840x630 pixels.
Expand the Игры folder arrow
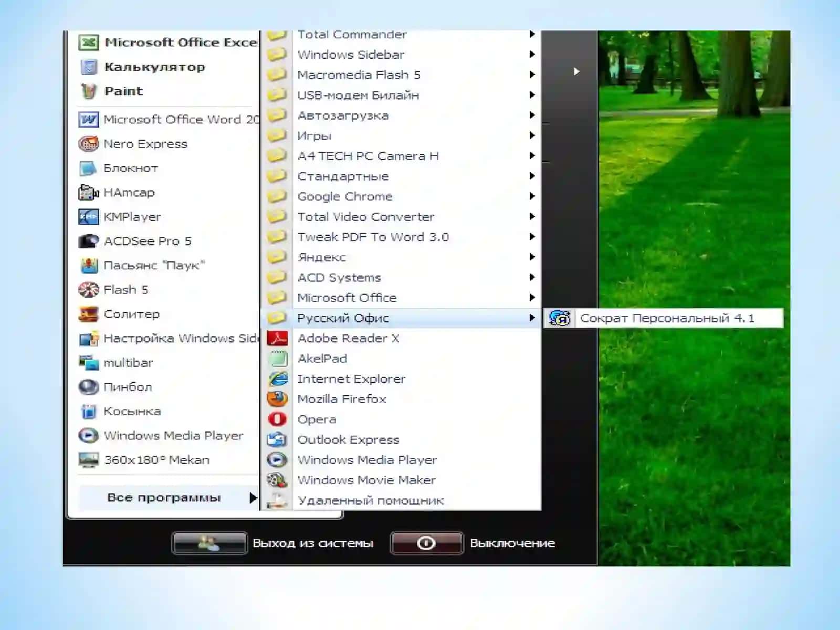532,135
